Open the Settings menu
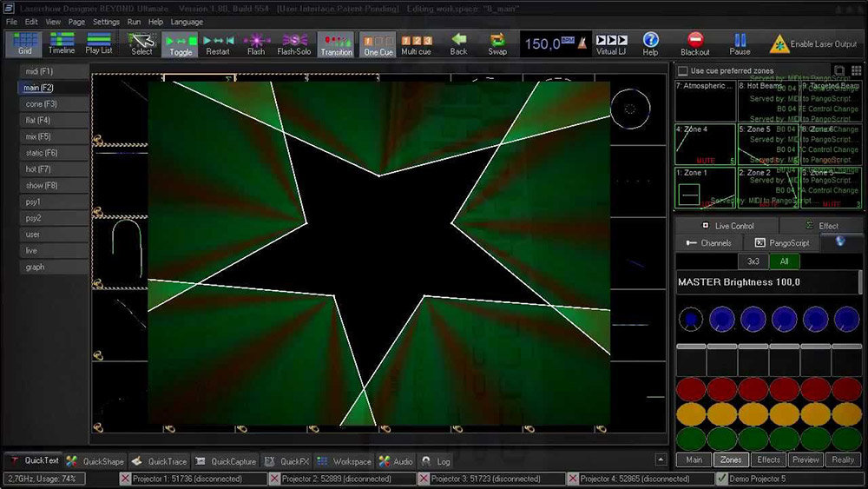 pos(106,22)
